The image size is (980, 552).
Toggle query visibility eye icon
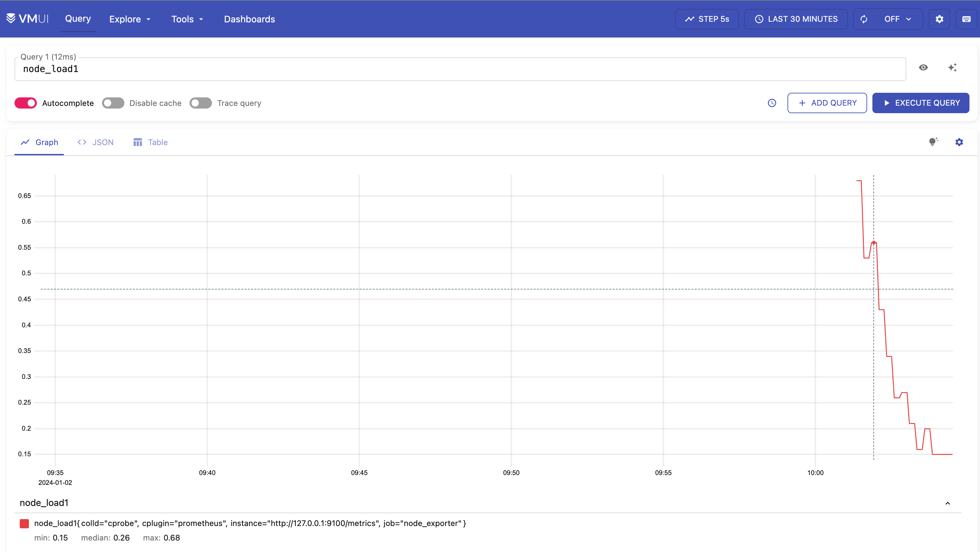pyautogui.click(x=923, y=68)
